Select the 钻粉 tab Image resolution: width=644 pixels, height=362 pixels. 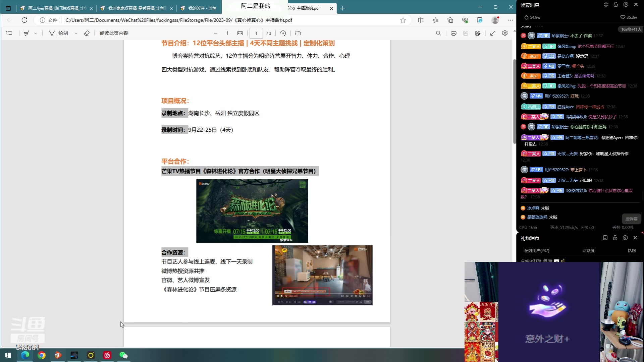(632, 250)
